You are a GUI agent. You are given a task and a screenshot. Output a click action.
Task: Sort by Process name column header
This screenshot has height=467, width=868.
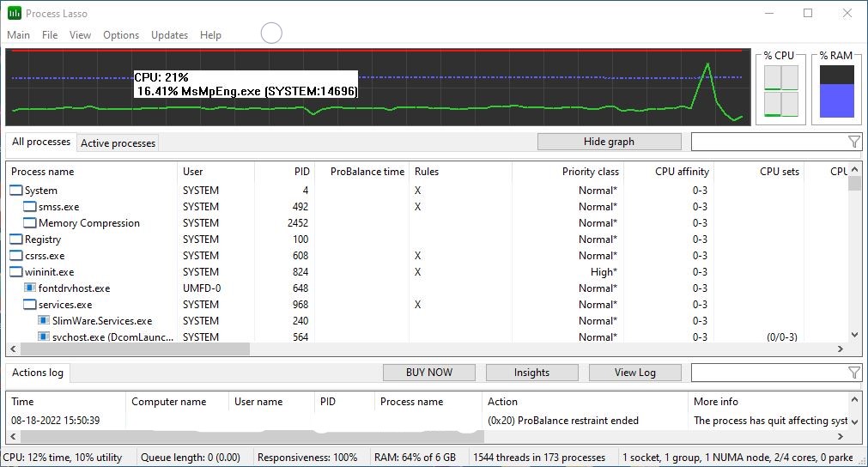click(91, 172)
